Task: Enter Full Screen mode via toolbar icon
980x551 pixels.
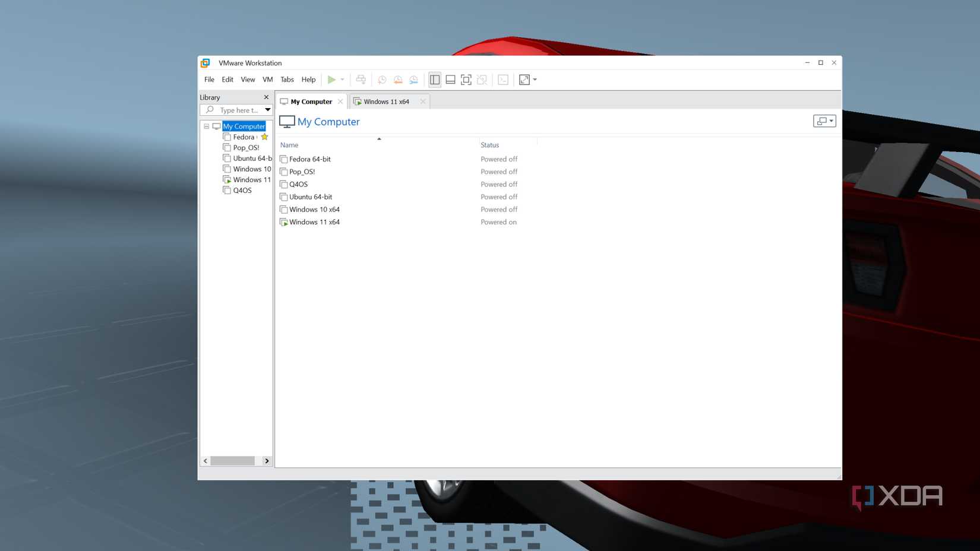Action: point(466,79)
